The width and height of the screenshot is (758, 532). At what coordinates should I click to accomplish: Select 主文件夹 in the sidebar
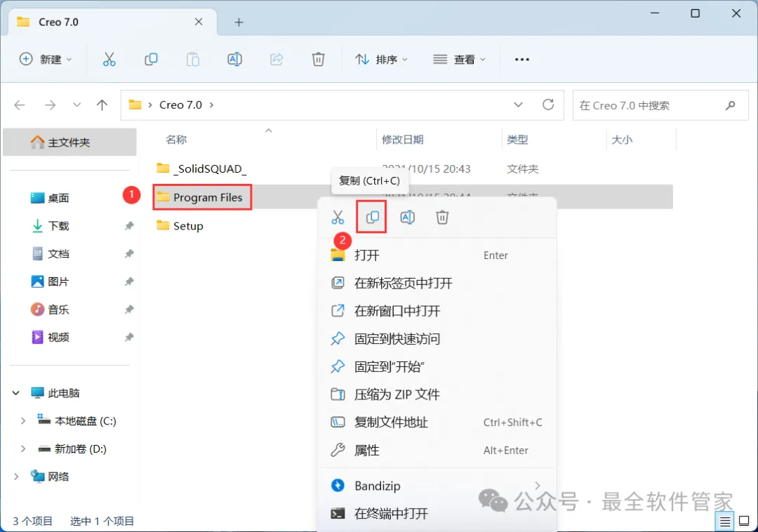pyautogui.click(x=69, y=142)
